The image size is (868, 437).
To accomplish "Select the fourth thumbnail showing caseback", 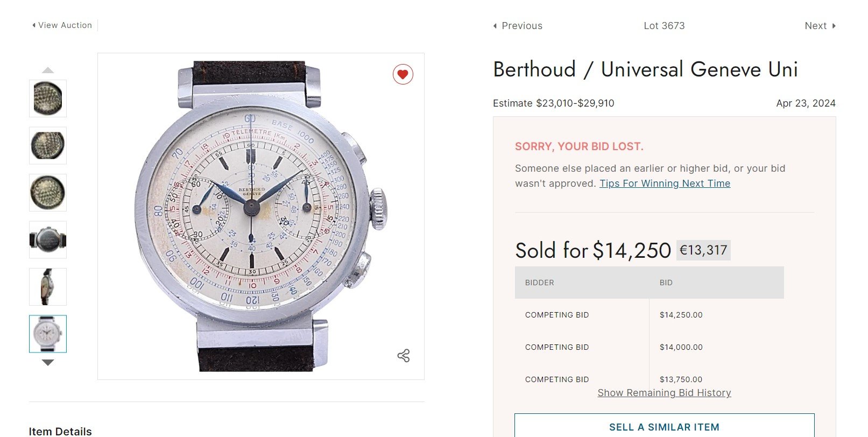I will (x=48, y=240).
